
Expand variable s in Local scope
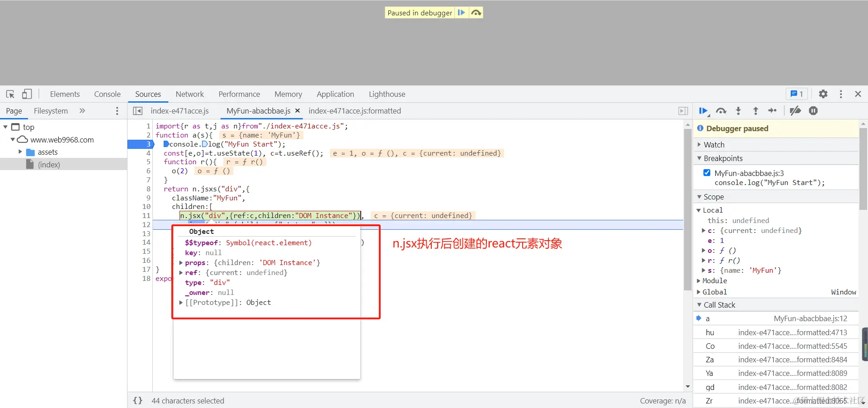click(x=703, y=270)
